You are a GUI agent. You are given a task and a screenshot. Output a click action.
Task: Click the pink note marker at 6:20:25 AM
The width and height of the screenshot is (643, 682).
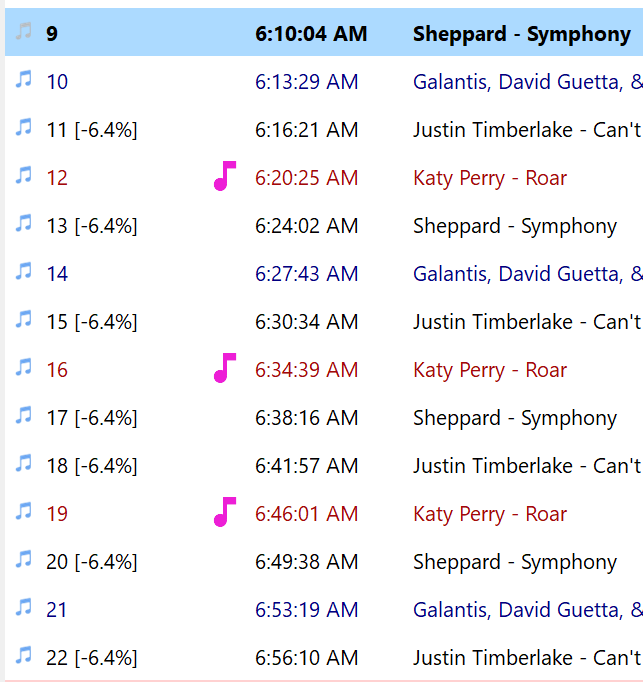click(225, 176)
